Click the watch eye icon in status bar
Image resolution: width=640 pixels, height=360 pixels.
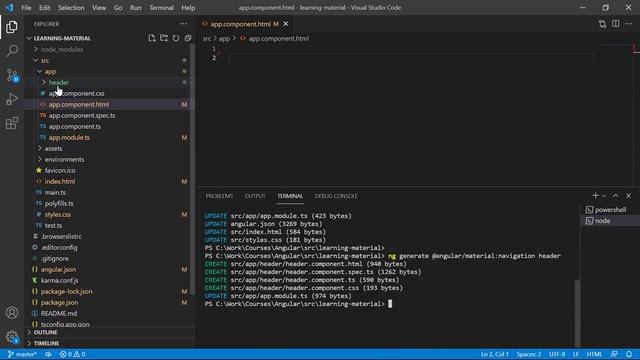[x=48, y=354]
